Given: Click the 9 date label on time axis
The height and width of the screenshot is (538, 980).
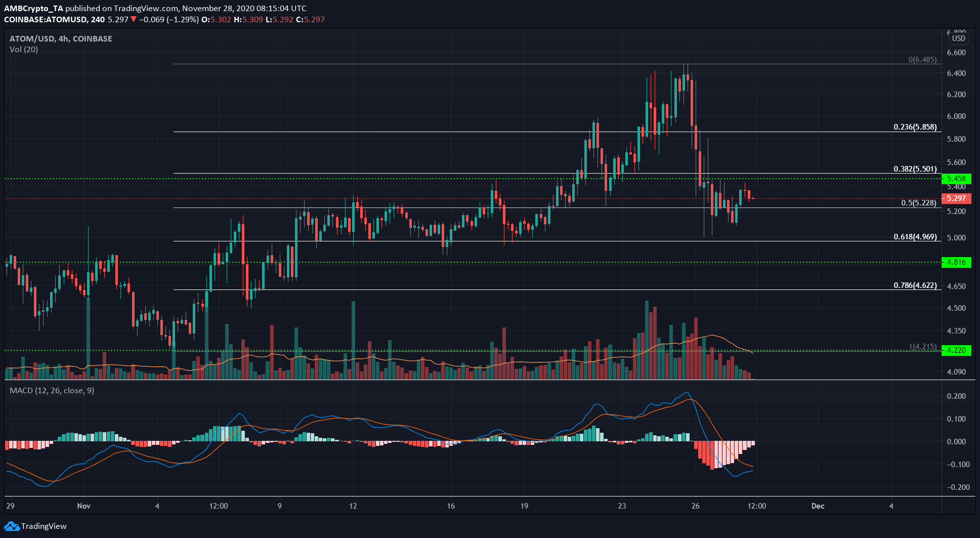Looking at the screenshot, I should click(x=280, y=506).
